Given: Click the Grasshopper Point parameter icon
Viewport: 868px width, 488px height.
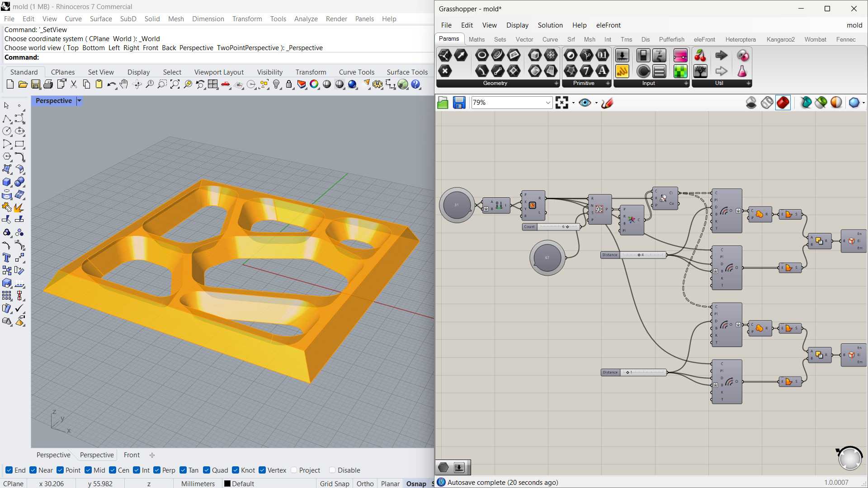Looking at the screenshot, I should coord(445,71).
